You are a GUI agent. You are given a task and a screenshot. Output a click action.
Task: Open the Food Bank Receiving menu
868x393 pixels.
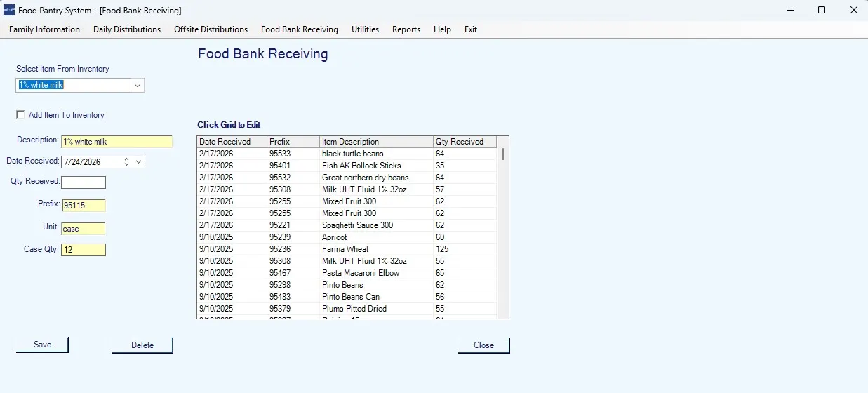coord(300,29)
